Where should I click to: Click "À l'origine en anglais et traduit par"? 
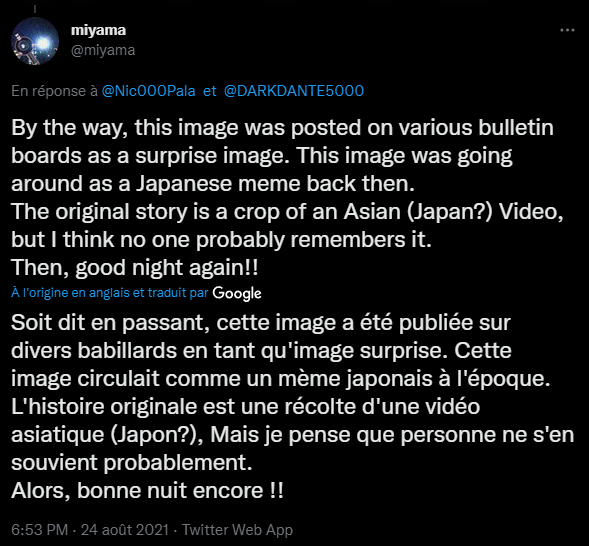click(110, 293)
